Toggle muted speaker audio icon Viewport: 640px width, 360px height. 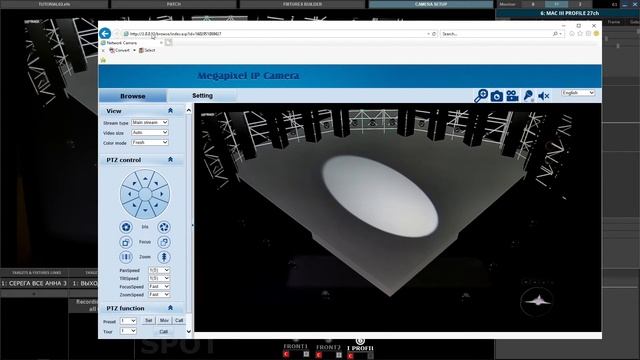[x=544, y=96]
